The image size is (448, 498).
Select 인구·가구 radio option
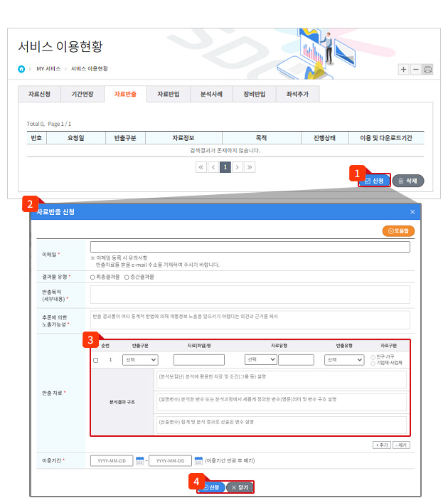pyautogui.click(x=373, y=357)
